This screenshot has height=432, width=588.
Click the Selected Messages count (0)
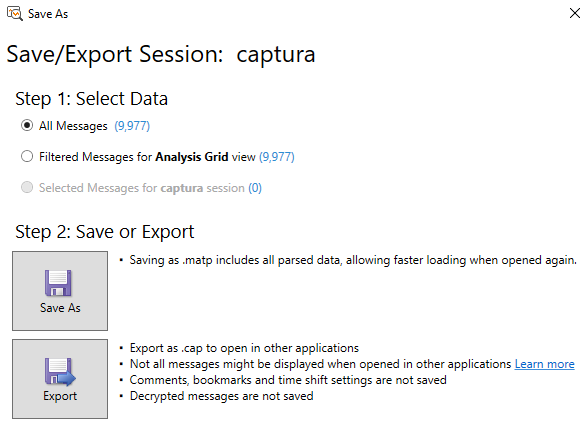255,188
